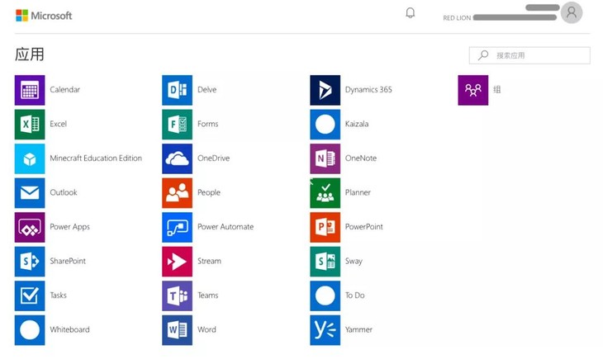Open the user account avatar menu

coord(571,12)
